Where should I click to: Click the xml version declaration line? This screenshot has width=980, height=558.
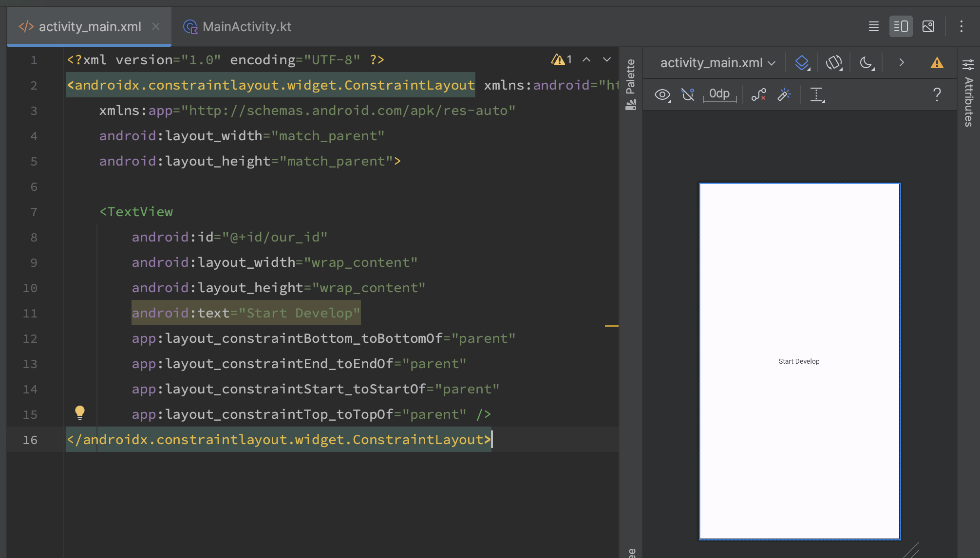pos(226,60)
